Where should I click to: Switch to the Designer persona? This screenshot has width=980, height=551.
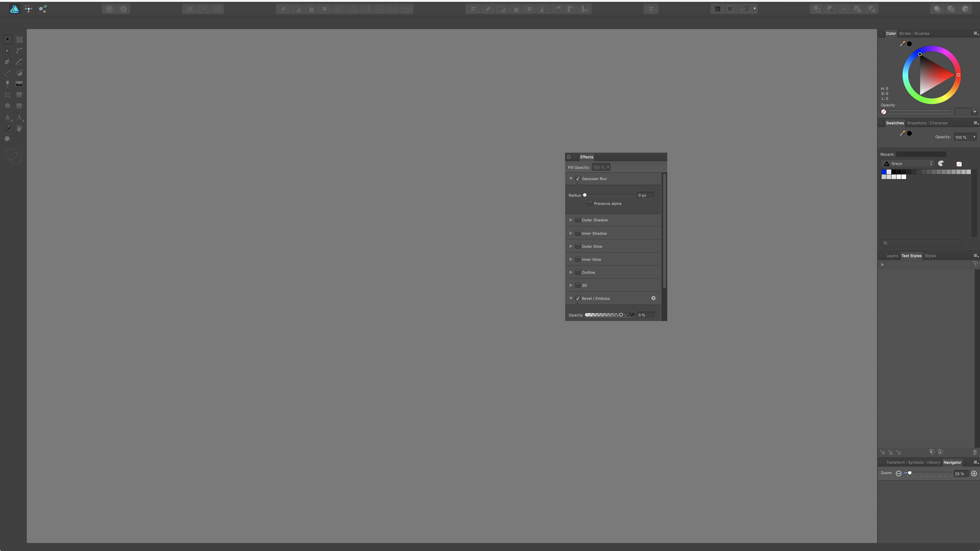coord(15,9)
